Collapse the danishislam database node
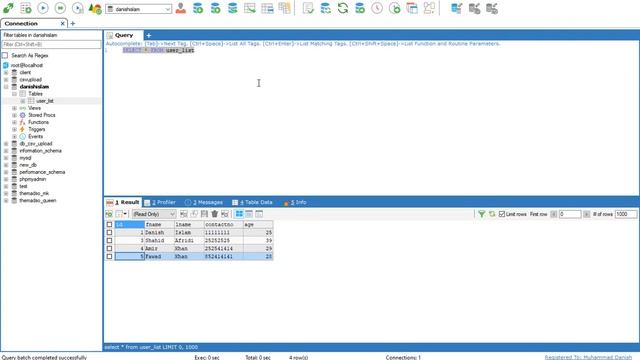The width and height of the screenshot is (640, 360). tap(6, 87)
